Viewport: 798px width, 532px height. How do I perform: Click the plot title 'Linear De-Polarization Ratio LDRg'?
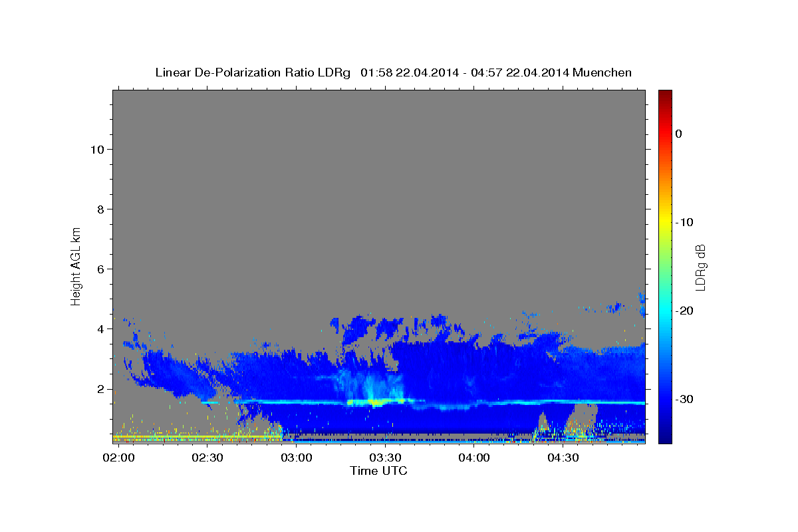coord(252,72)
